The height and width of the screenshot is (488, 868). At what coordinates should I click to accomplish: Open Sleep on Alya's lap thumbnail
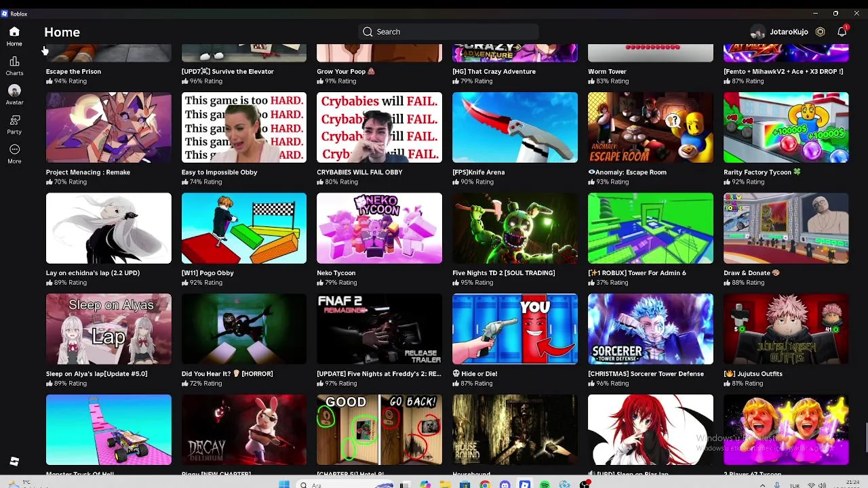[x=108, y=329]
